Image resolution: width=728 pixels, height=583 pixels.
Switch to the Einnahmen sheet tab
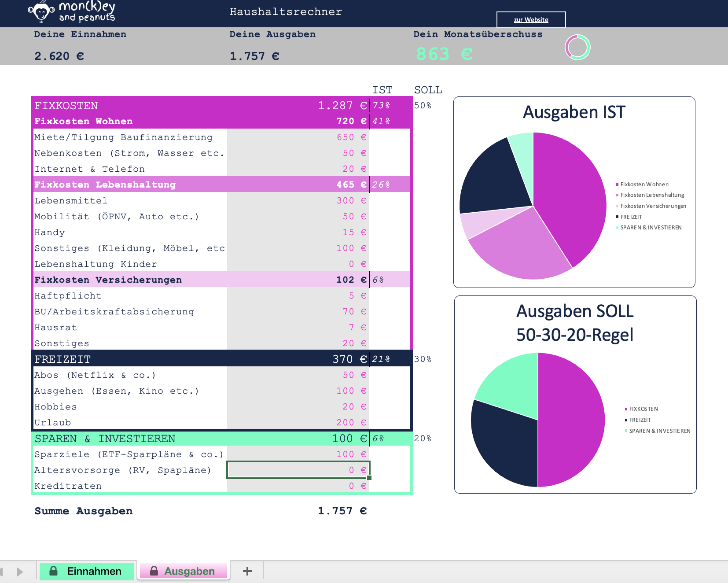(x=87, y=571)
